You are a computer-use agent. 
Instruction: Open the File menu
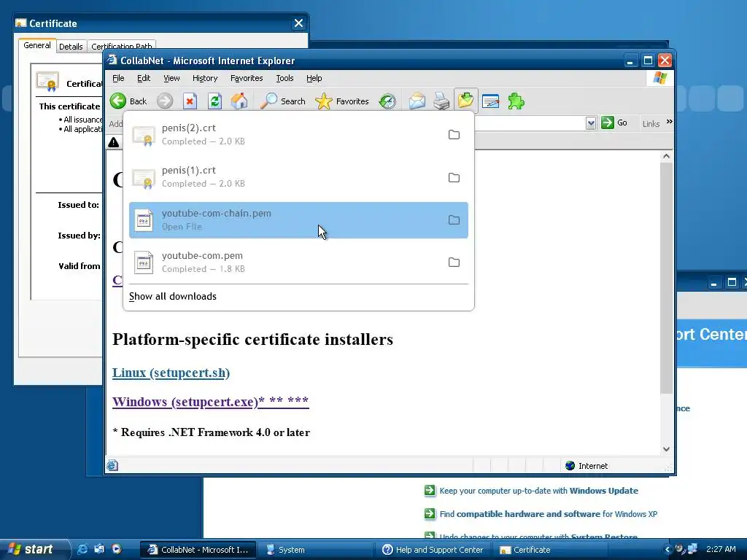tap(118, 78)
